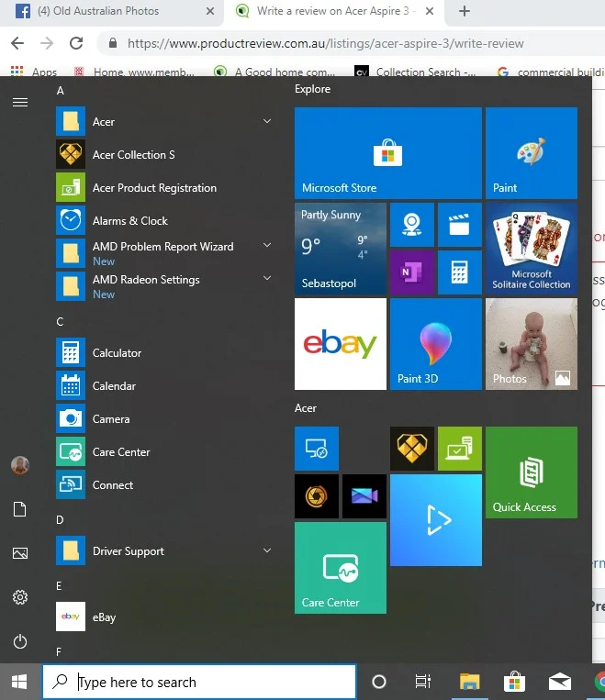Open Calendar in the app list
605x700 pixels.
pyautogui.click(x=164, y=385)
